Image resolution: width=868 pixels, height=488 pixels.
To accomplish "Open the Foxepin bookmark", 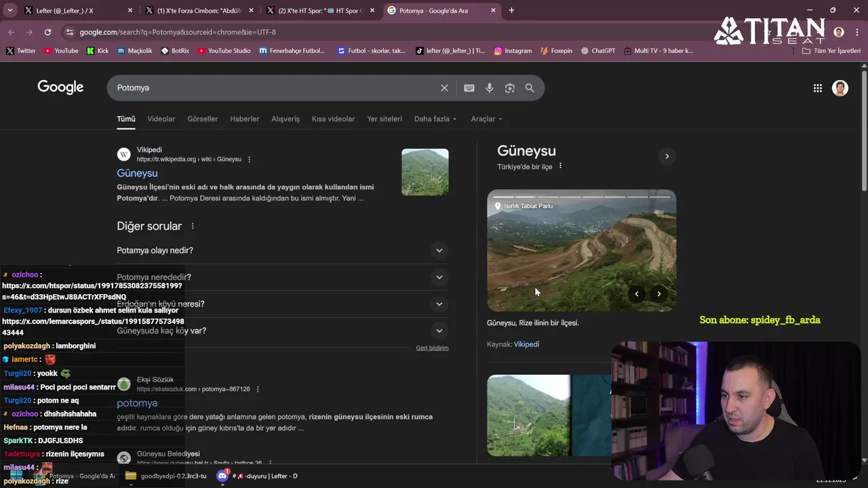I will point(556,51).
